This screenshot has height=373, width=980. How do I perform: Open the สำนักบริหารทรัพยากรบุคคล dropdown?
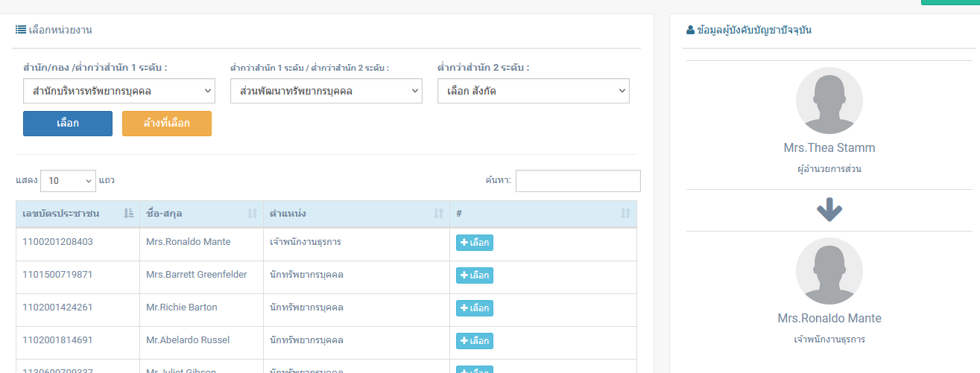tap(119, 92)
